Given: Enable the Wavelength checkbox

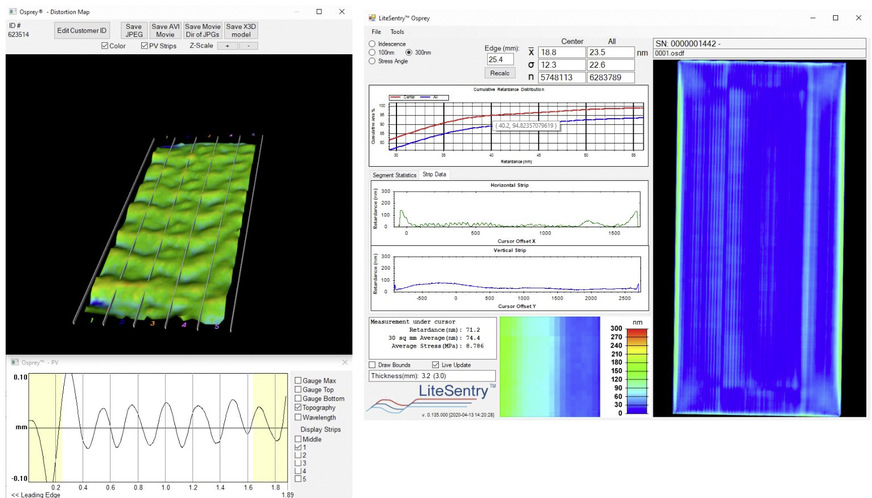Looking at the screenshot, I should [x=298, y=418].
